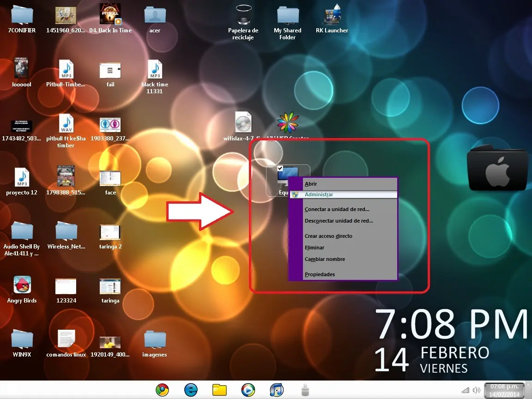Select the colorful flower USB Creator icon

(x=288, y=122)
